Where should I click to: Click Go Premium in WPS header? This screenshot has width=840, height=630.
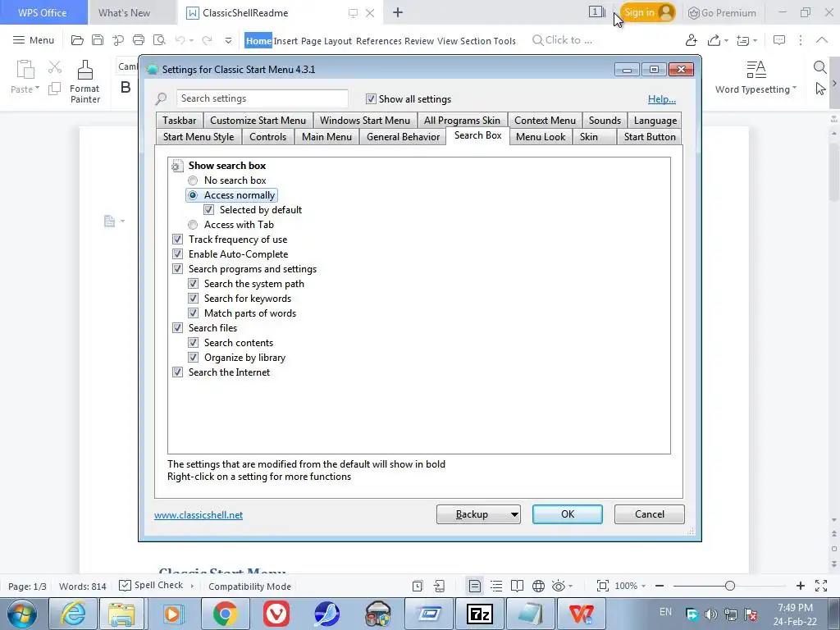(722, 13)
